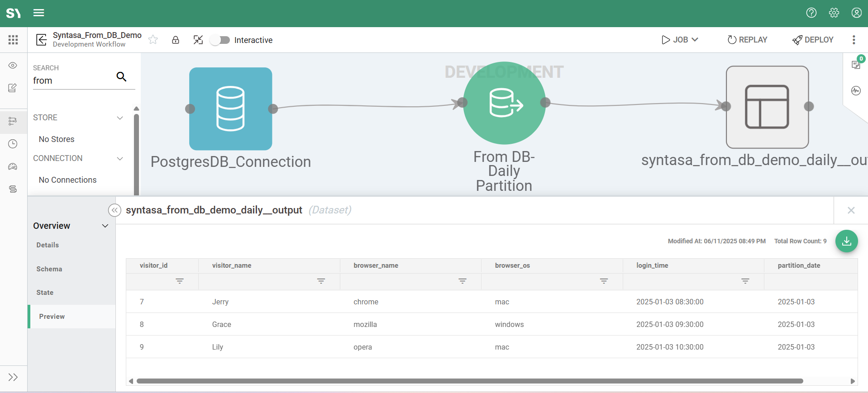Image resolution: width=868 pixels, height=393 pixels.
Task: Favorite the workflow with the star icon
Action: tap(153, 40)
